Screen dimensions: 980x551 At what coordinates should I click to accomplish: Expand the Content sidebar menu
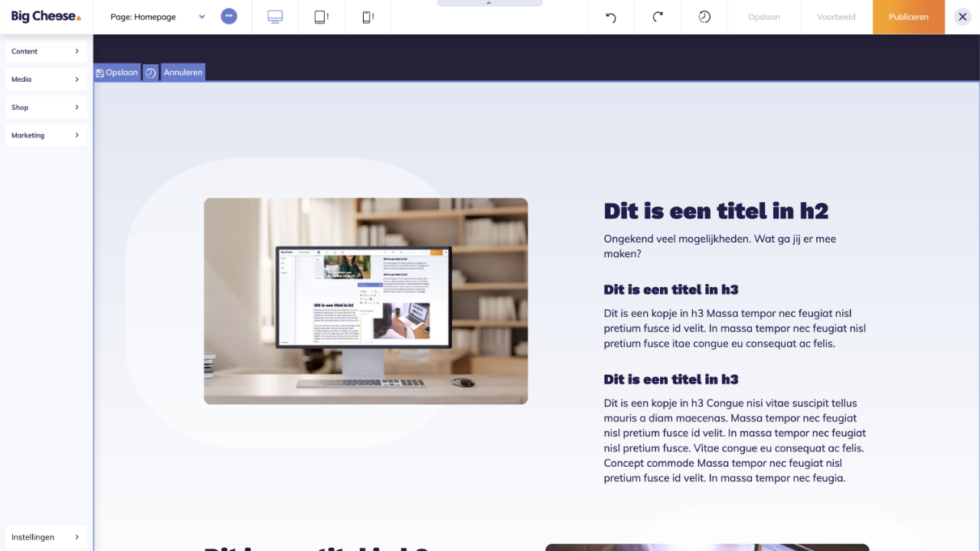[46, 51]
